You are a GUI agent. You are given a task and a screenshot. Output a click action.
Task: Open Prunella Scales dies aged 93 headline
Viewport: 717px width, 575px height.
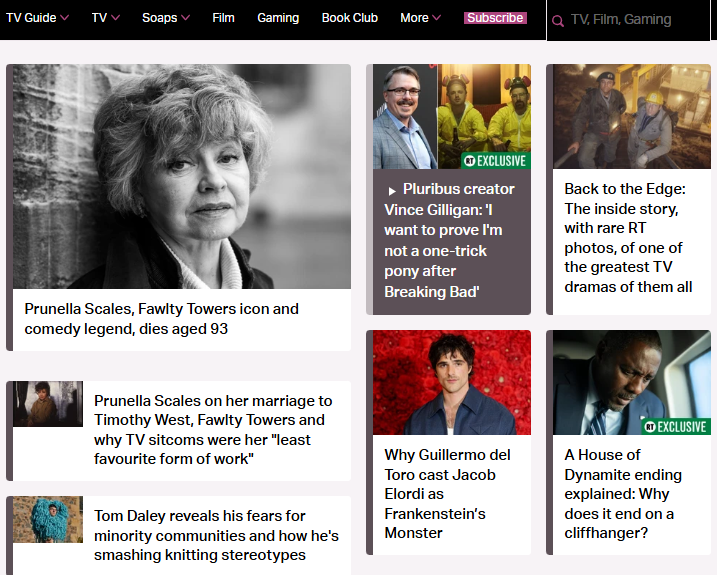pyautogui.click(x=162, y=319)
